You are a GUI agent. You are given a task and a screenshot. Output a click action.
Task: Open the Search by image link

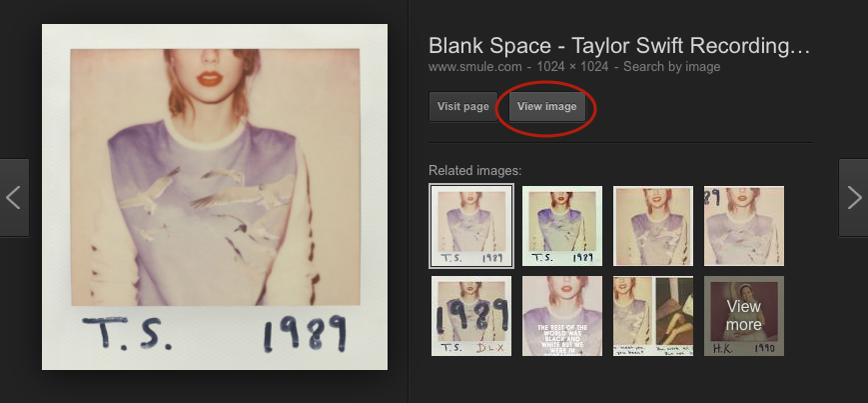tap(671, 67)
